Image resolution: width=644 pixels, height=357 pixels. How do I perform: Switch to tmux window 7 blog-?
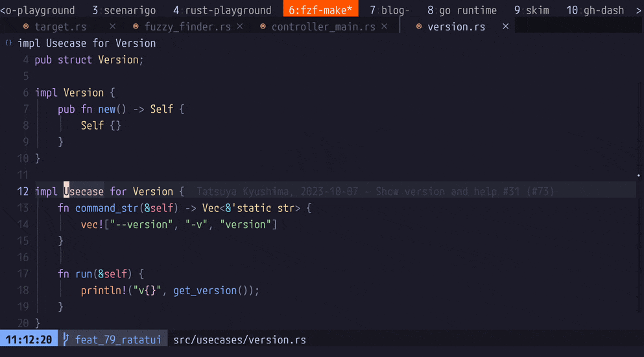click(x=389, y=10)
